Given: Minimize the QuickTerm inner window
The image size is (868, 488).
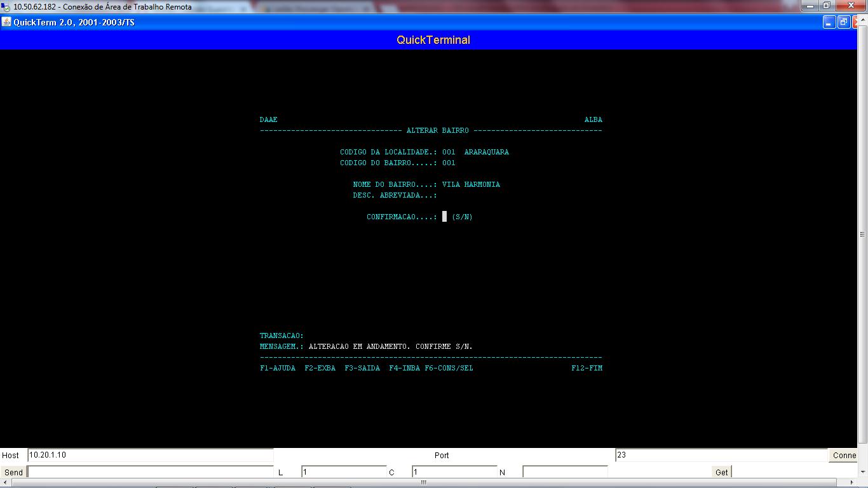Looking at the screenshot, I should coord(829,22).
